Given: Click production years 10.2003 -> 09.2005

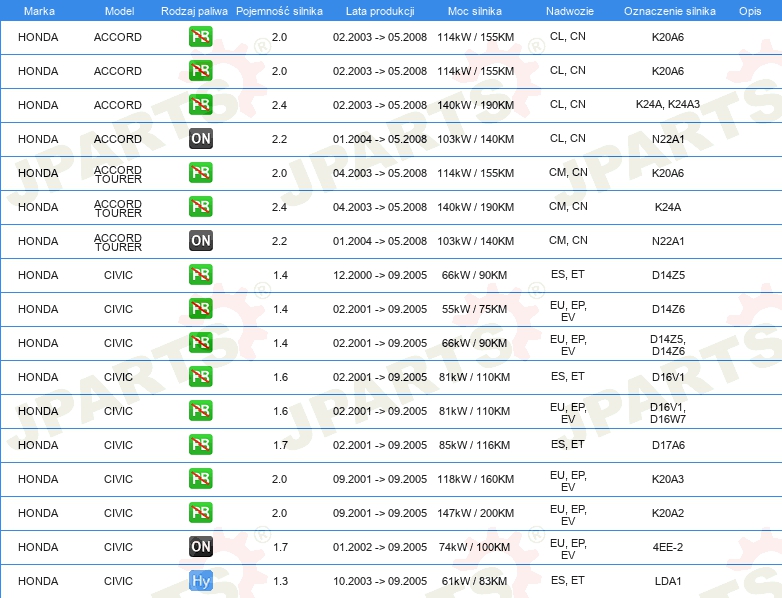Looking at the screenshot, I should (x=380, y=581).
